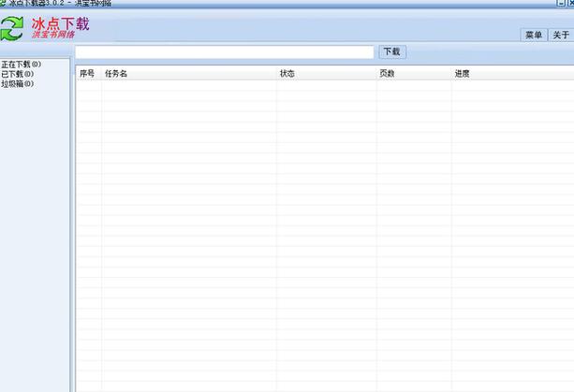The image size is (574, 392).
Task: Click the 下载 download button
Action: tap(392, 51)
